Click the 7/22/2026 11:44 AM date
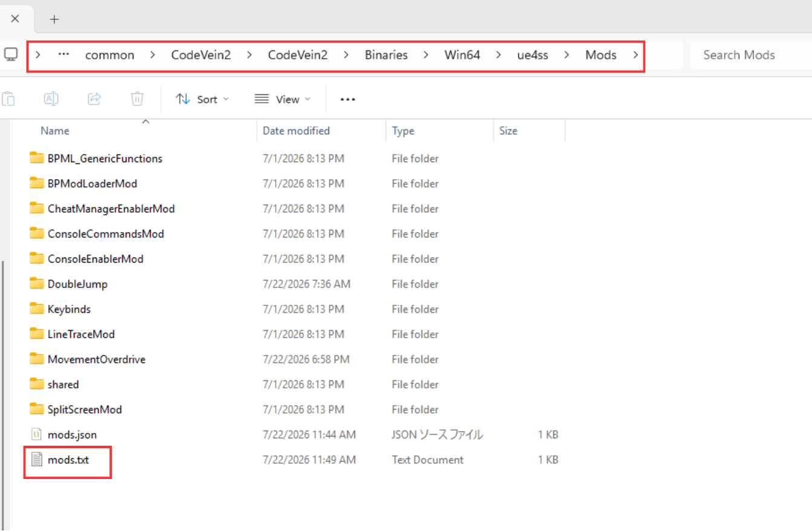This screenshot has height=531, width=812. (x=310, y=434)
